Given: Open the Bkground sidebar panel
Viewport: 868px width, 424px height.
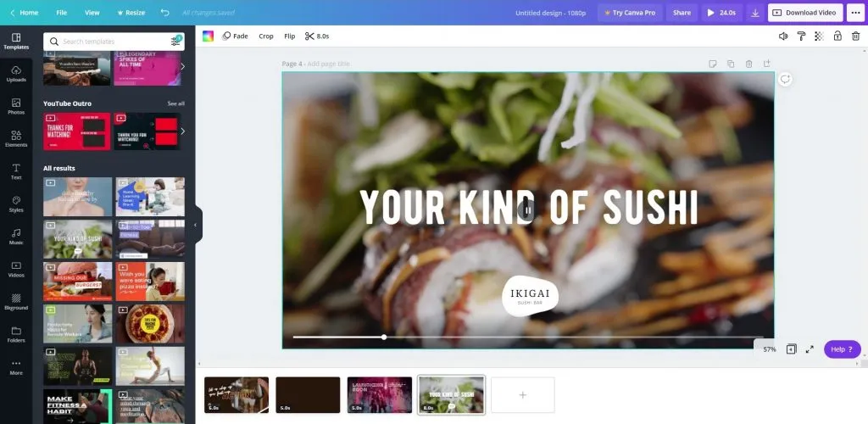Looking at the screenshot, I should pos(16,302).
